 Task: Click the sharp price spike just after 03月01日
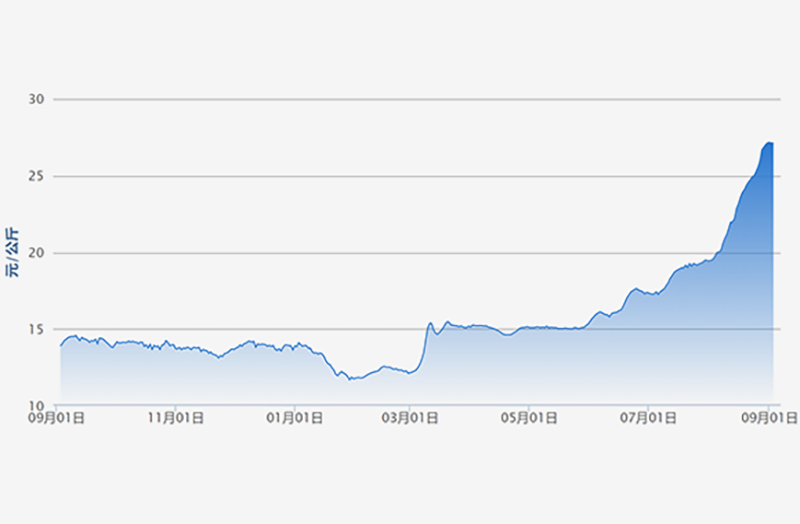(430, 323)
